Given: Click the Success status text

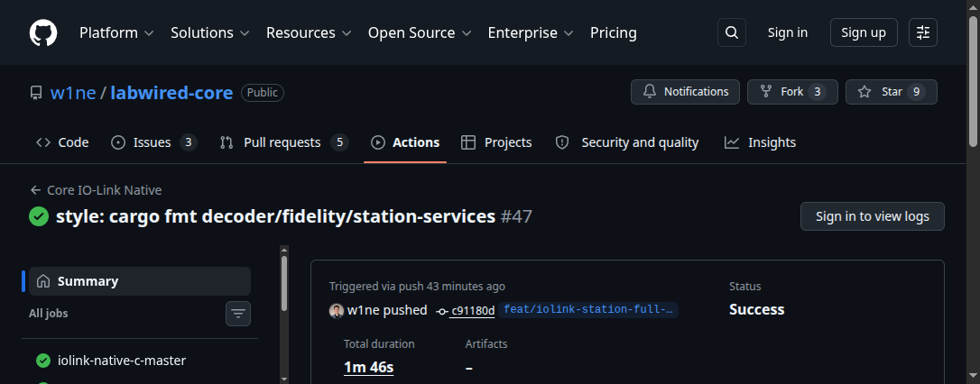Looking at the screenshot, I should point(756,310).
